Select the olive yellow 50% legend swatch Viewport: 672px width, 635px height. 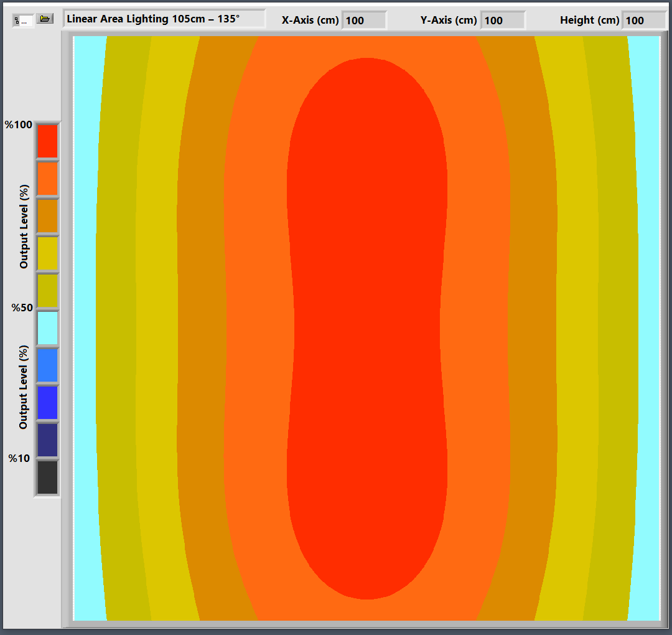point(47,291)
